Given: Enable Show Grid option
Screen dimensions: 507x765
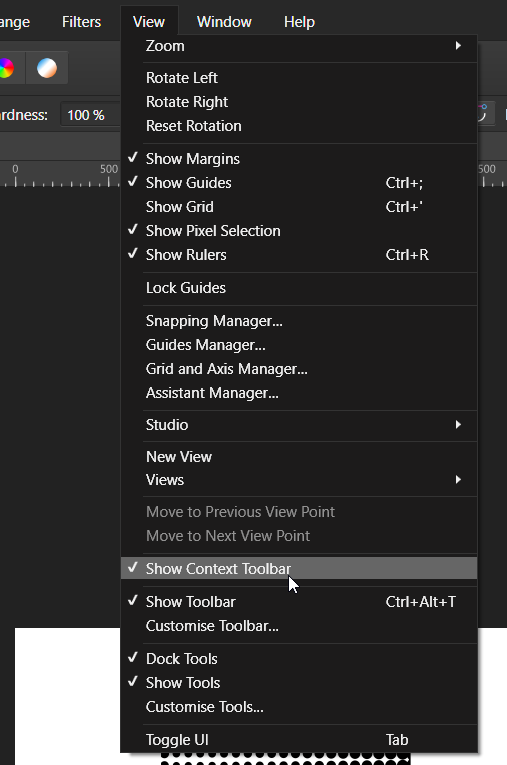Looking at the screenshot, I should pos(299,206).
